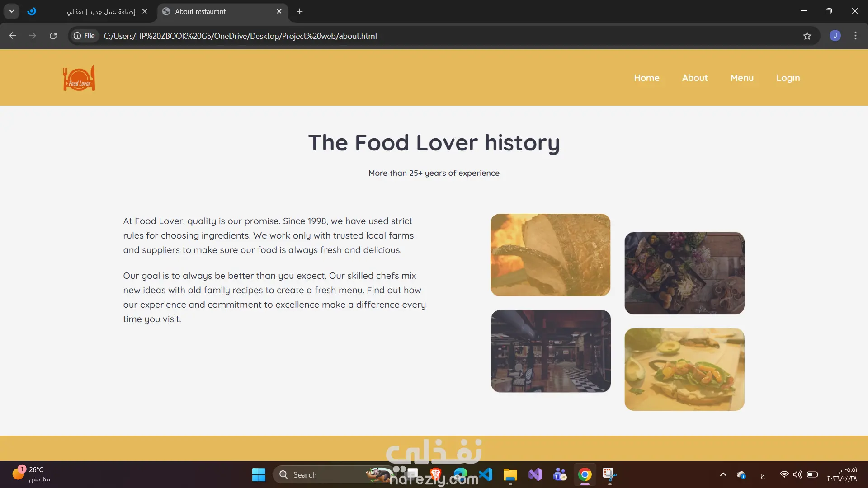This screenshot has height=488, width=868.
Task: Open Visual Studio from the taskbar
Action: click(535, 475)
